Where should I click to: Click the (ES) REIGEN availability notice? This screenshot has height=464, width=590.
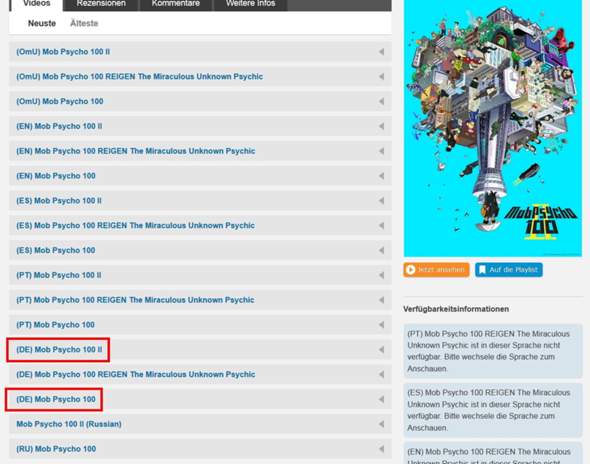[x=493, y=410]
